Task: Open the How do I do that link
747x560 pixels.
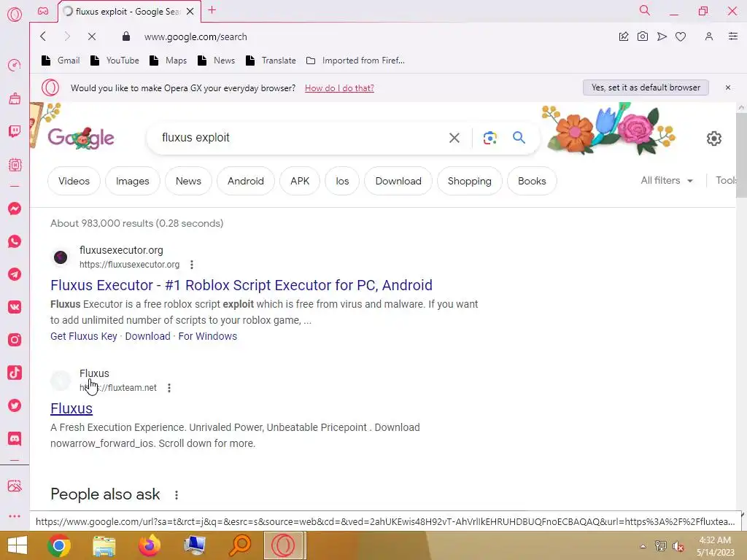Action: pyautogui.click(x=339, y=88)
